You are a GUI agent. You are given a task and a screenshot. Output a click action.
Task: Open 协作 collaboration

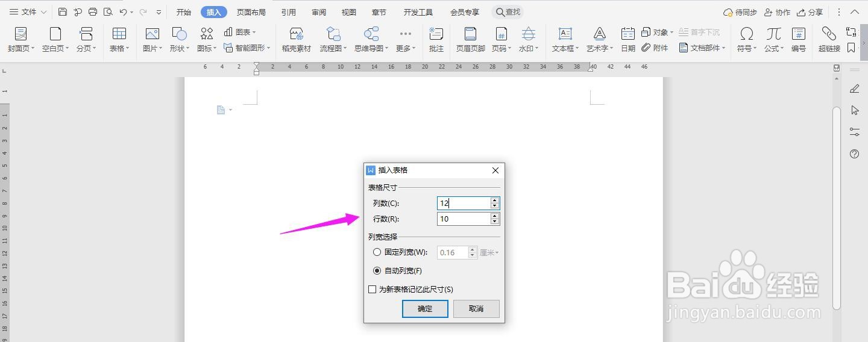pyautogui.click(x=777, y=12)
